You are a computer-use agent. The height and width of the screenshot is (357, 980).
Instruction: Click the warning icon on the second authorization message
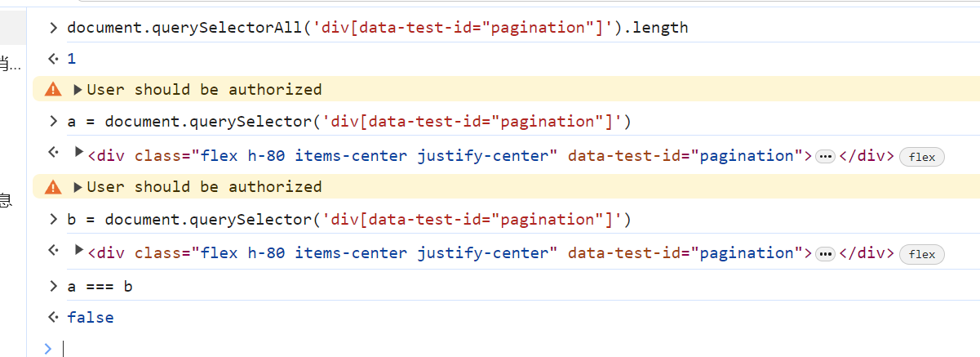[53, 187]
